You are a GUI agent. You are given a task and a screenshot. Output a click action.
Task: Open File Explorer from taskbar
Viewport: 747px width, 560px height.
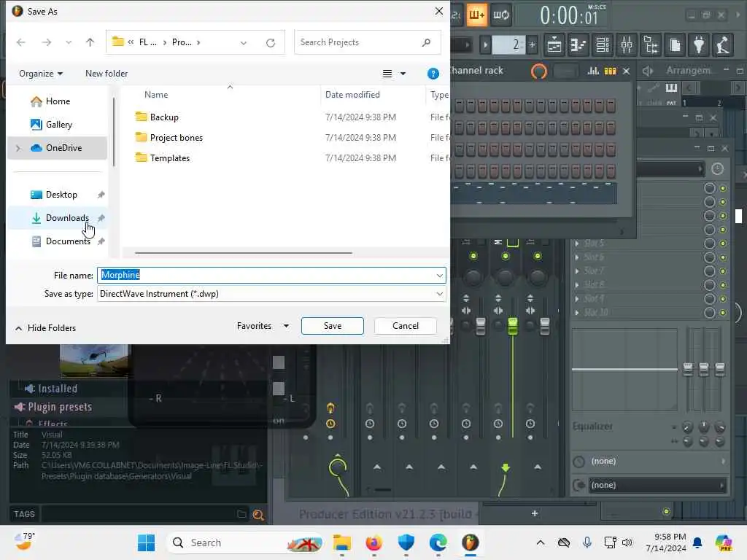pos(342,542)
